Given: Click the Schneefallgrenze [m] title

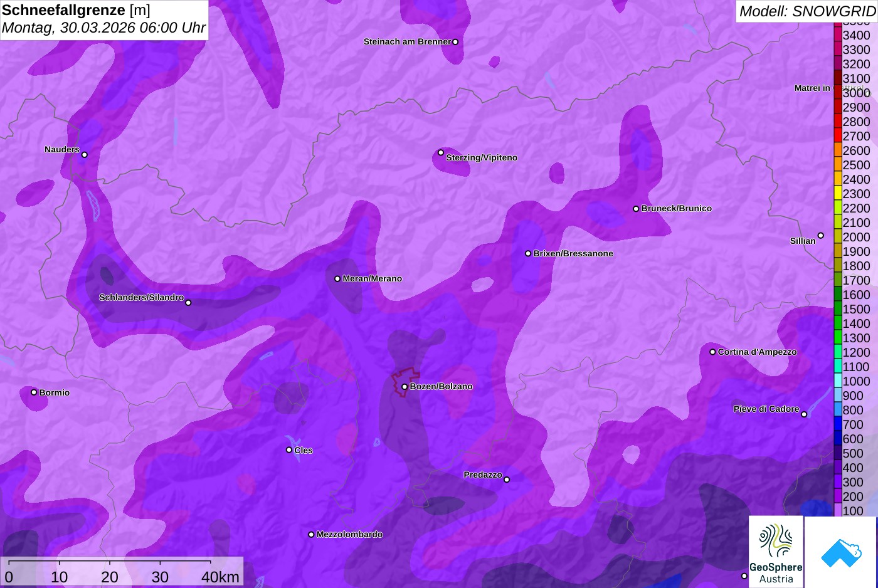Looking at the screenshot, I should tap(76, 10).
